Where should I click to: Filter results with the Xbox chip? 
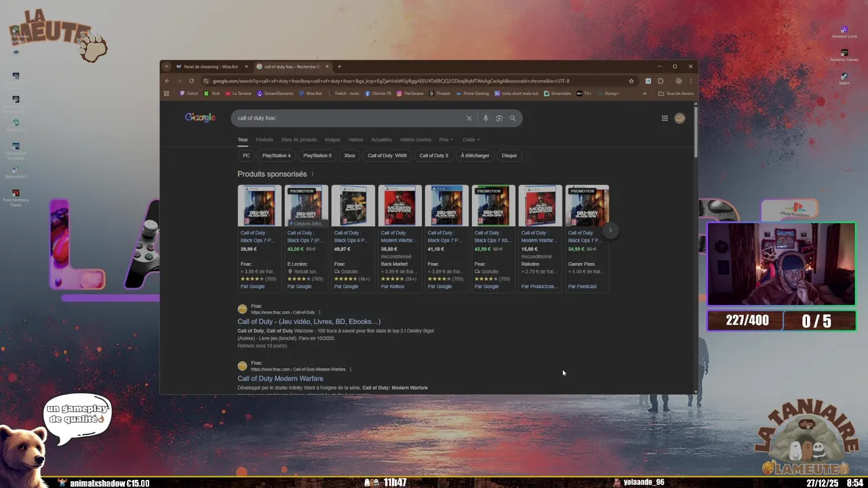click(349, 155)
